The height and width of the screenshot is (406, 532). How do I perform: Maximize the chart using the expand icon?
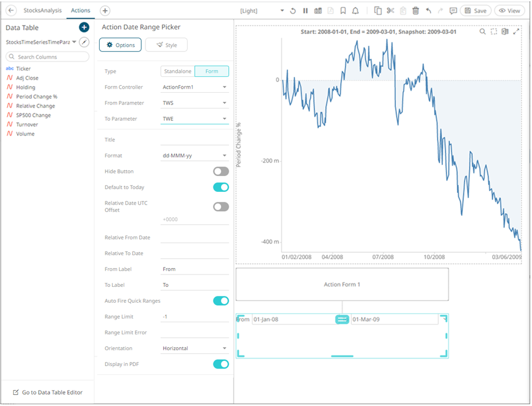516,32
